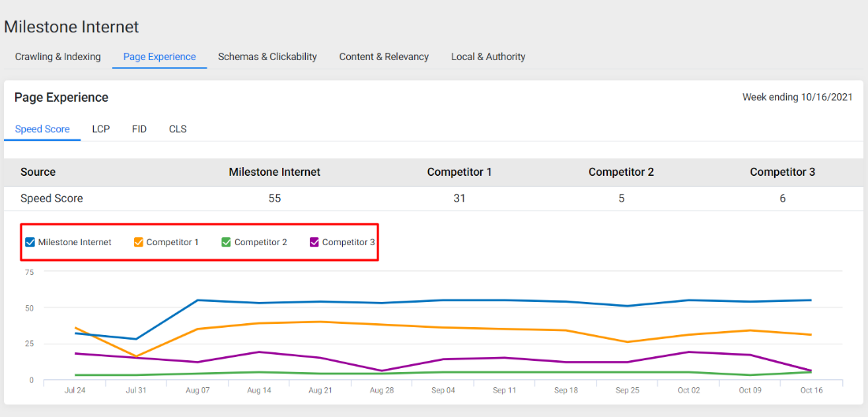Click the Jul 24 axis label
Screen dimensions: 868x417
tap(75, 390)
